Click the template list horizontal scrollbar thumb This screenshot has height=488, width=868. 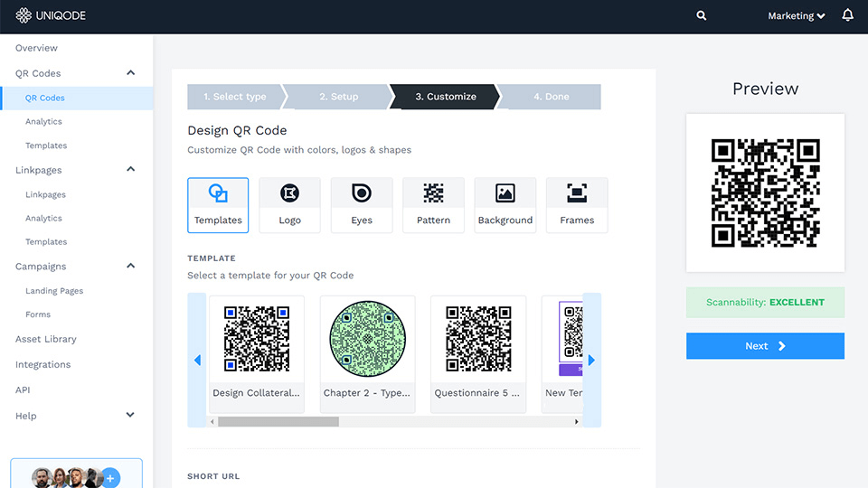(278, 422)
